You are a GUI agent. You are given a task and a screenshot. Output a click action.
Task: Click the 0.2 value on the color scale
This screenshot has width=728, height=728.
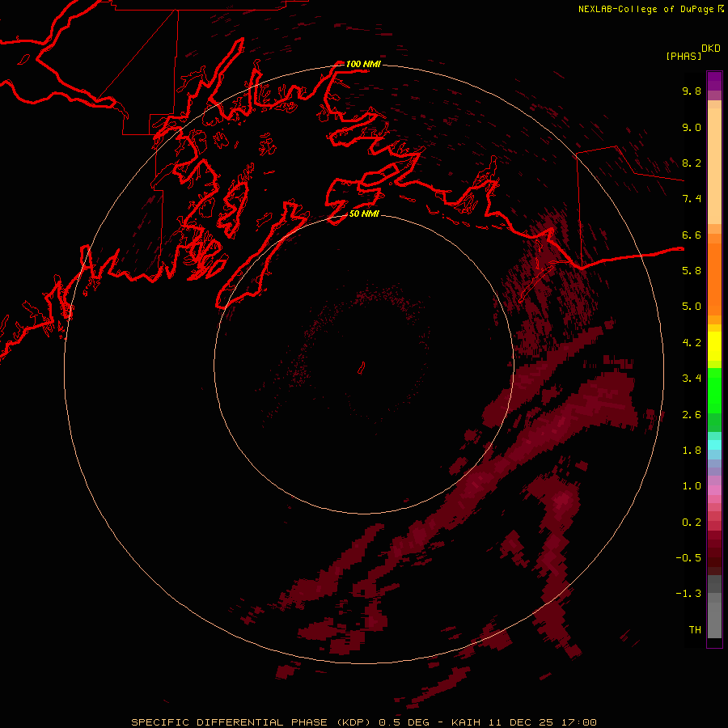[692, 523]
